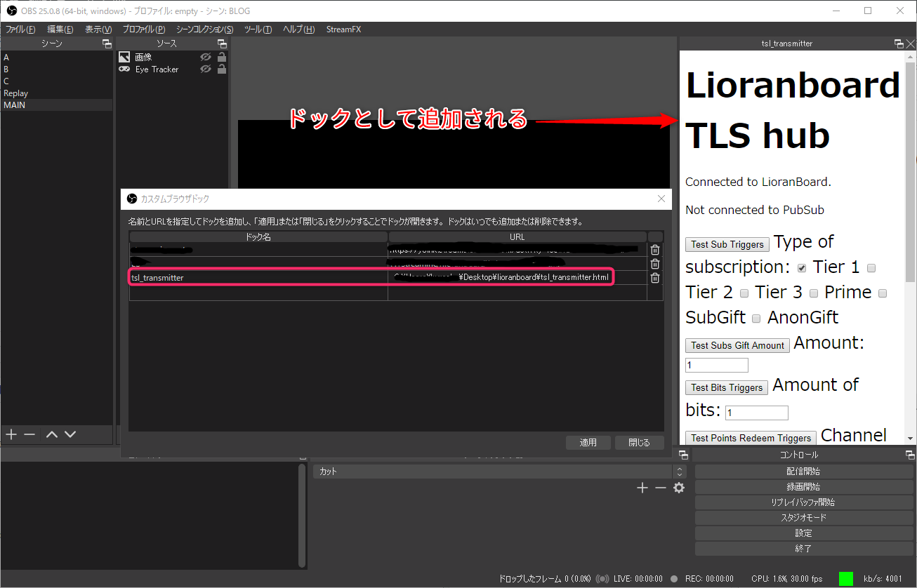Click the Eye Tracker gamepad source icon

[124, 69]
